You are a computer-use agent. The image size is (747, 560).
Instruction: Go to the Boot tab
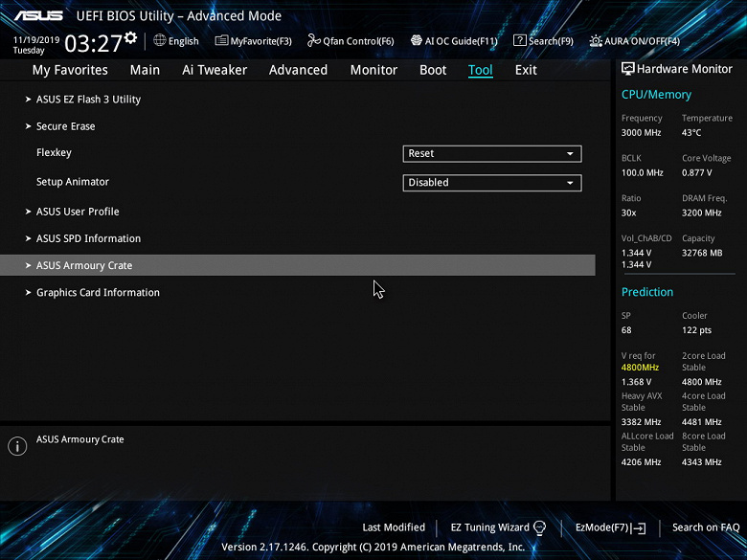click(433, 70)
